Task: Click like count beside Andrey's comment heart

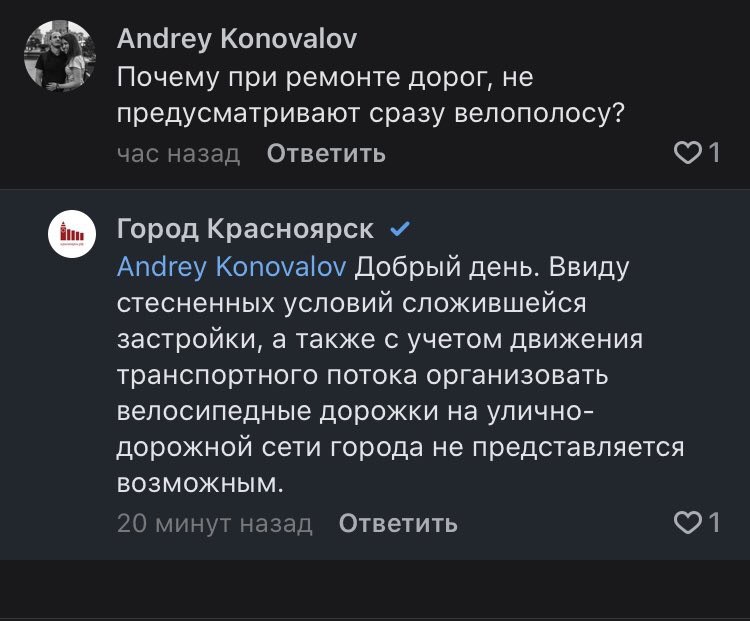Action: tap(714, 153)
